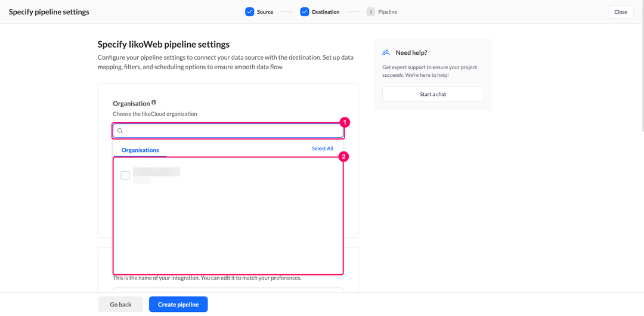The height and width of the screenshot is (316, 644).
Task: Click the page vertical scrollbar
Action: [x=642, y=66]
